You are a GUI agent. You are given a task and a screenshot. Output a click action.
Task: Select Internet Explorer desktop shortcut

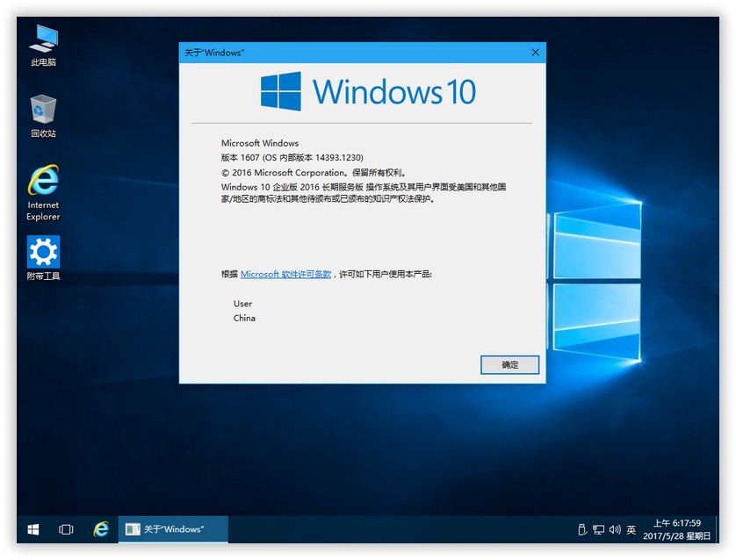[x=43, y=192]
